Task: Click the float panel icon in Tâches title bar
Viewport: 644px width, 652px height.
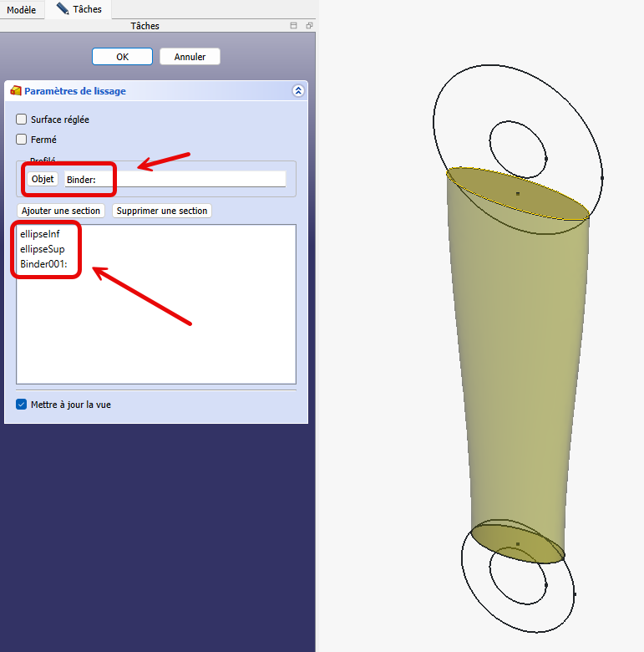Action: 308,26
